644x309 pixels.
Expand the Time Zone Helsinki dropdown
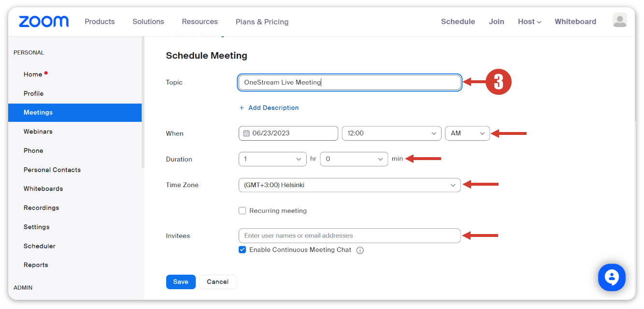tap(349, 185)
